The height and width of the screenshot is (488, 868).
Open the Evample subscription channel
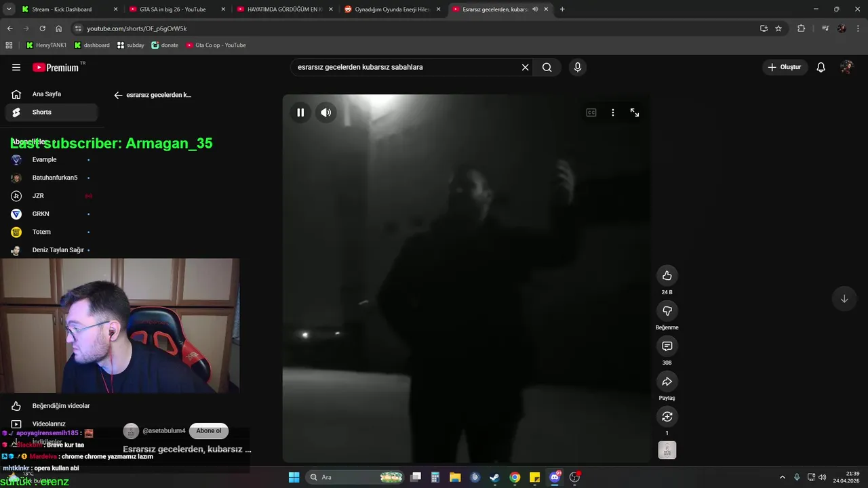pyautogui.click(x=51, y=160)
